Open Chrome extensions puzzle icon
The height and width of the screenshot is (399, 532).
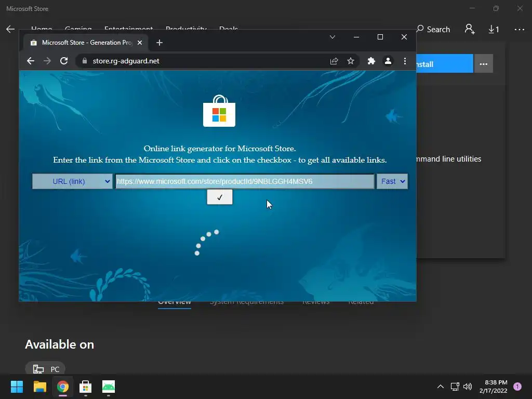pyautogui.click(x=371, y=61)
